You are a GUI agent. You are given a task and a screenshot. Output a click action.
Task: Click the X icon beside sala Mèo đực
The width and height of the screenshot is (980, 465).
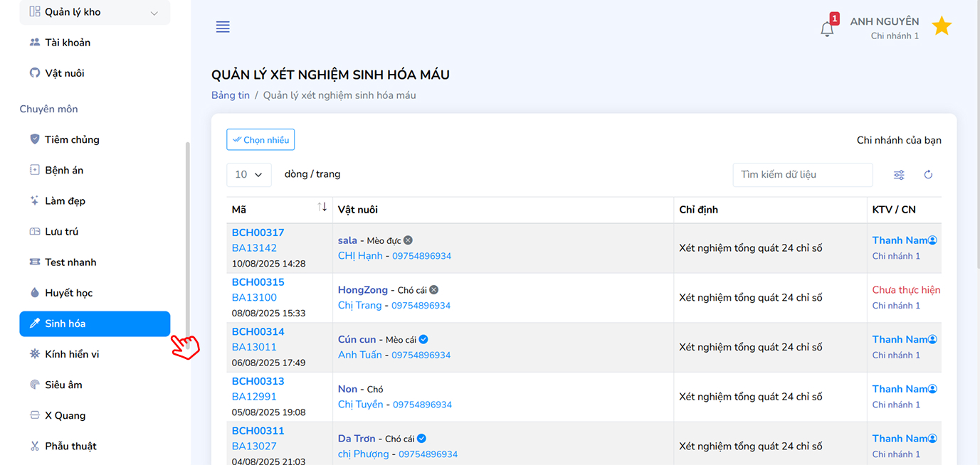coord(408,240)
